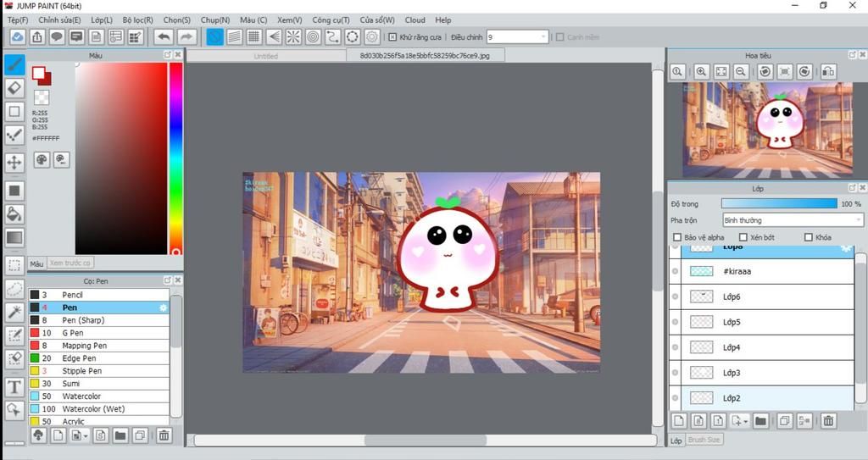Adjust the Độ trong opacity slider
Viewport: 868px width, 460px height.
pos(780,203)
